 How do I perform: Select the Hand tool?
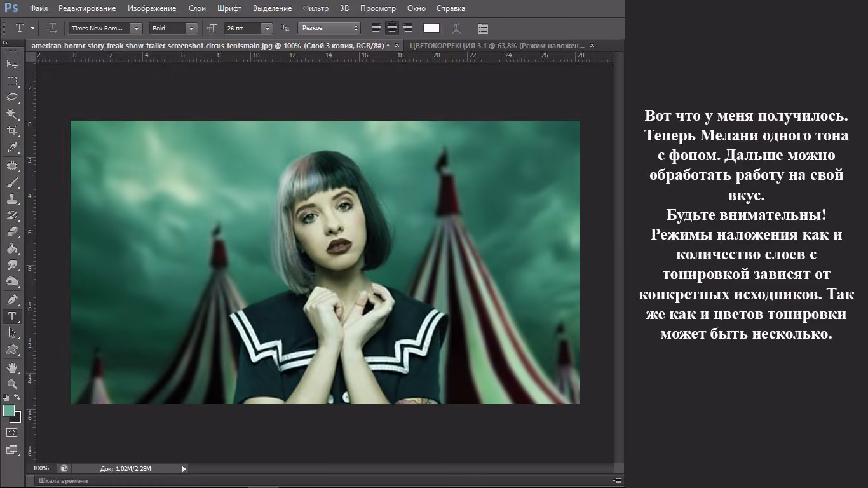[11, 367]
